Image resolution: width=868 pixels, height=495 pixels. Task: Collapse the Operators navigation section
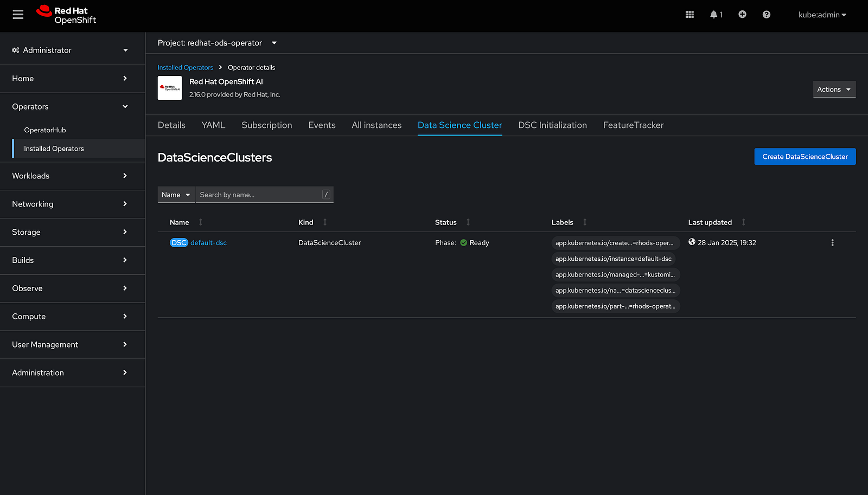73,107
